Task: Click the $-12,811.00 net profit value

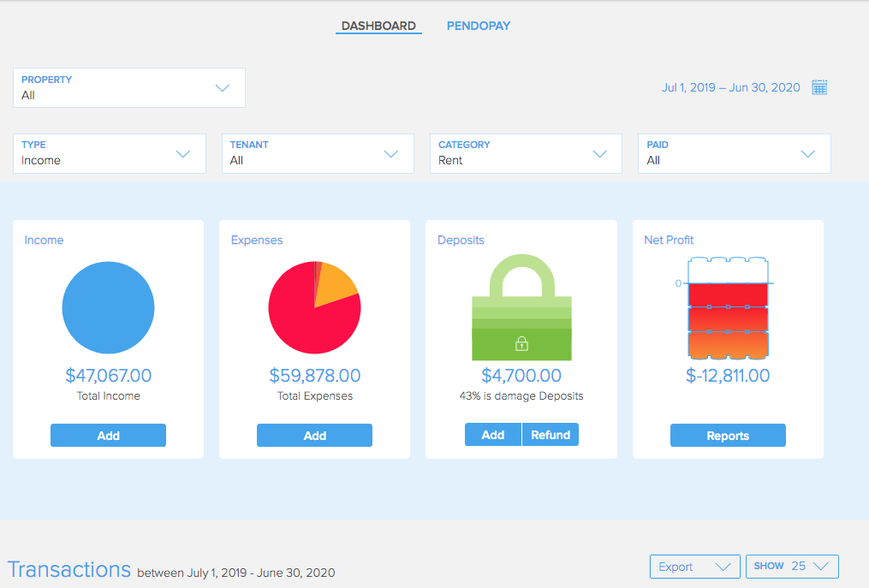Action: 728,375
